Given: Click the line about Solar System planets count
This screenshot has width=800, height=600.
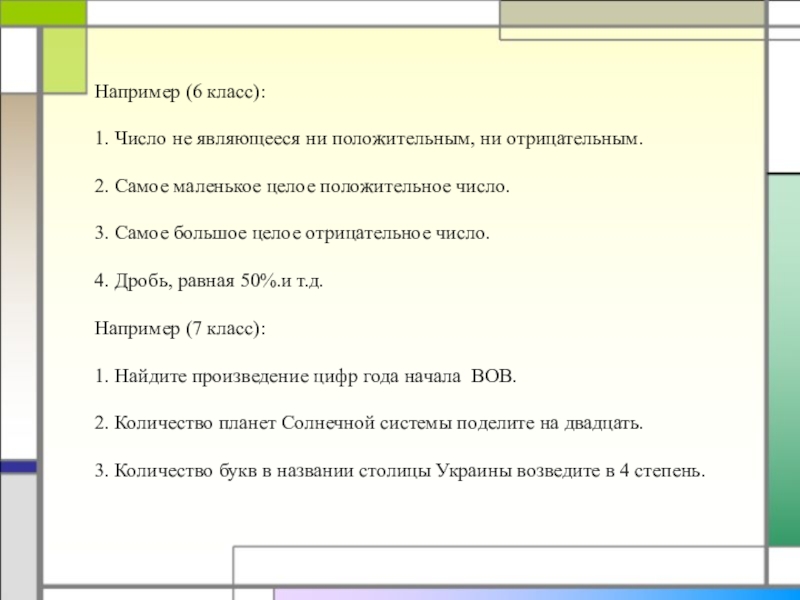Looking at the screenshot, I should pyautogui.click(x=369, y=423).
